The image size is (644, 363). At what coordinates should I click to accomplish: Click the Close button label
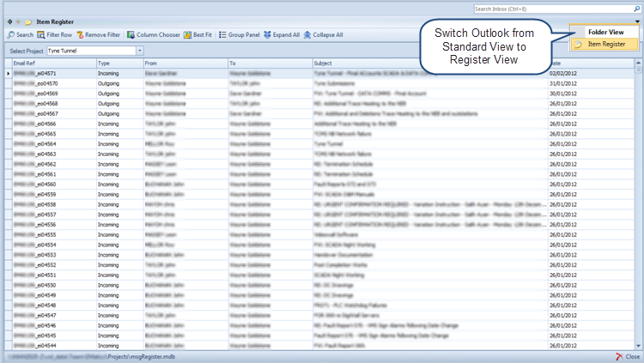point(633,356)
